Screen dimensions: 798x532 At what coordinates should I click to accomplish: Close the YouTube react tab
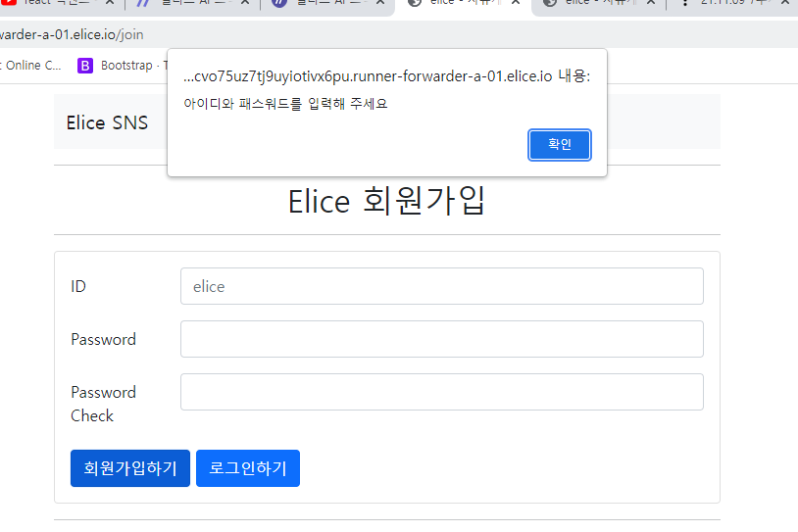110,3
